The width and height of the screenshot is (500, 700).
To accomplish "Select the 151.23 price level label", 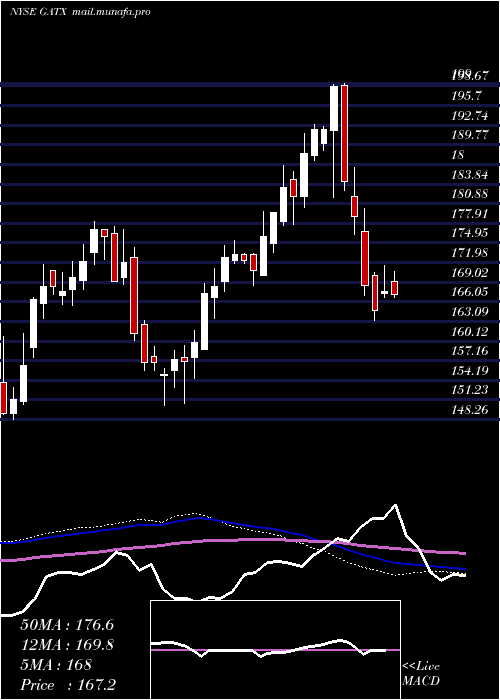I will [x=470, y=390].
